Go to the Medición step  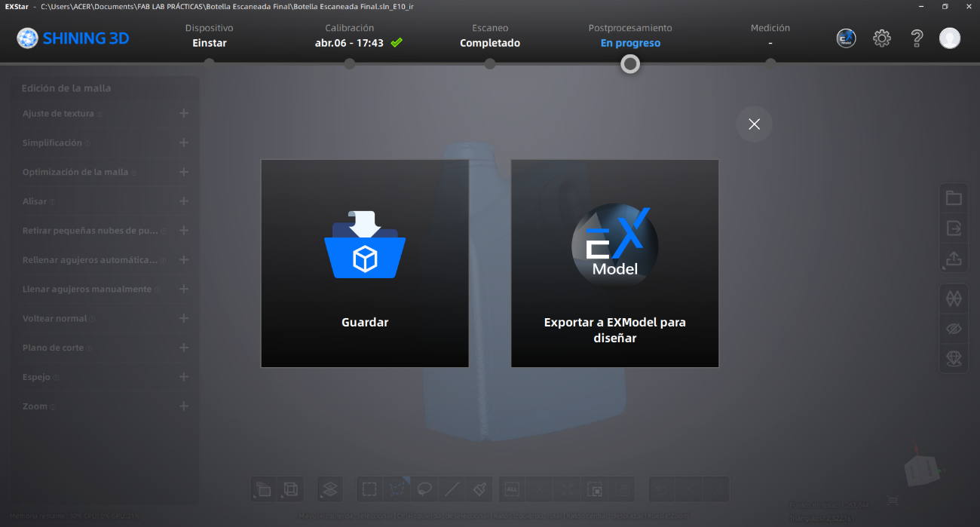(x=770, y=35)
